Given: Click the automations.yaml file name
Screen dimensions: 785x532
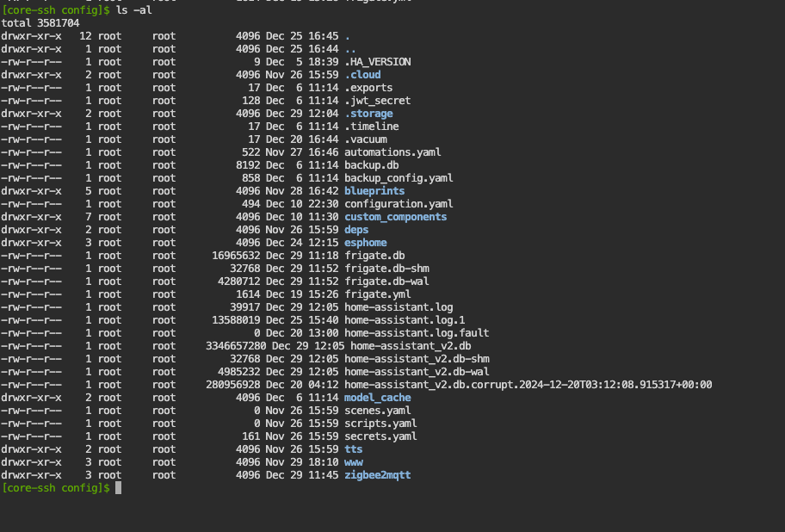Looking at the screenshot, I should (x=392, y=152).
